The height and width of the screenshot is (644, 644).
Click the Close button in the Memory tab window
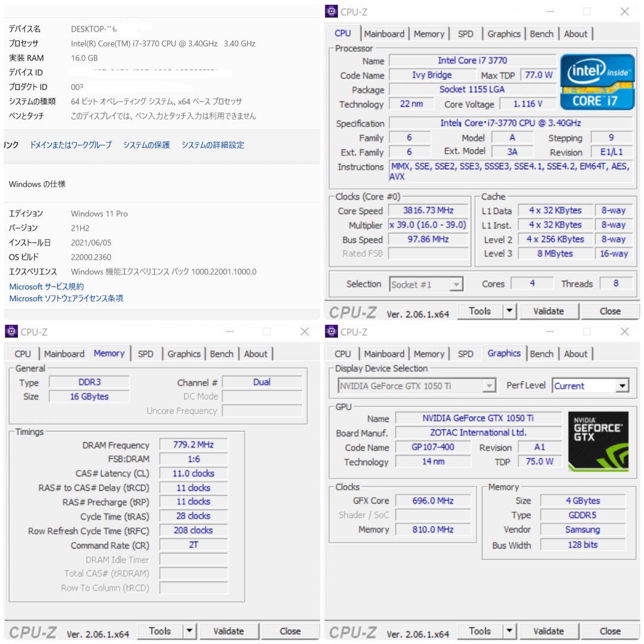(x=290, y=631)
